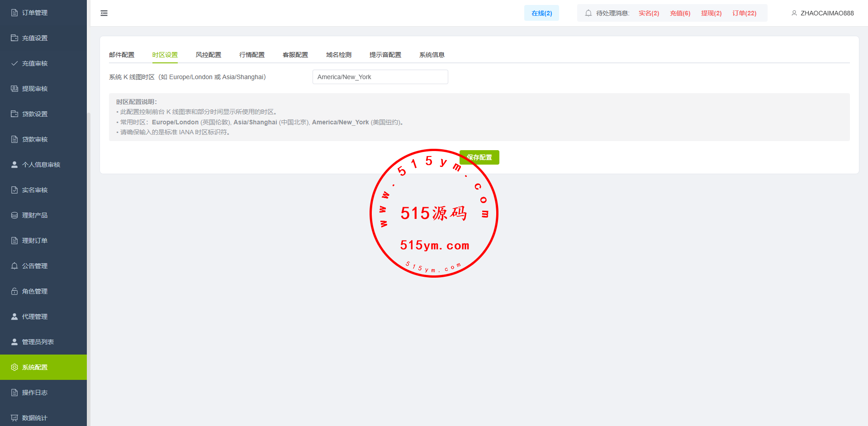Open 操作日志 in the sidebar
Viewport: 868px width, 426px height.
click(35, 393)
